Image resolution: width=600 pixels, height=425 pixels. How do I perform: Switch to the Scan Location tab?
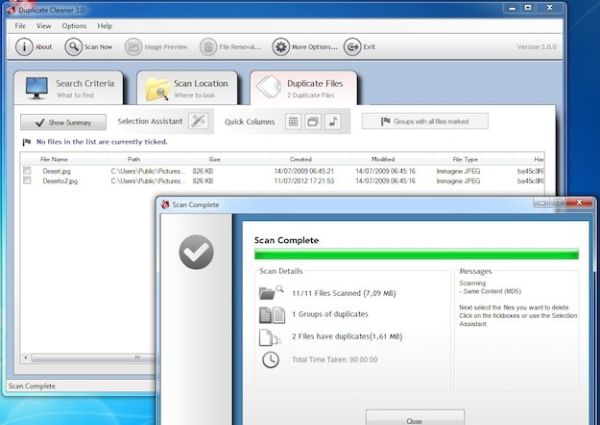pyautogui.click(x=190, y=88)
